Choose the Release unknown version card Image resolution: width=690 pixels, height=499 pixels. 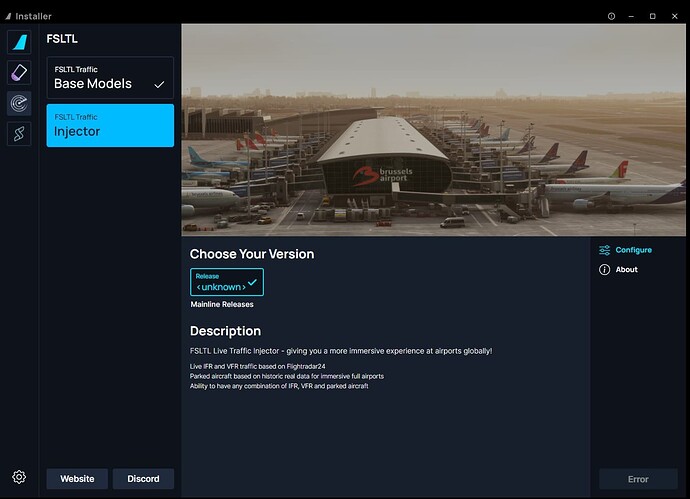click(227, 282)
